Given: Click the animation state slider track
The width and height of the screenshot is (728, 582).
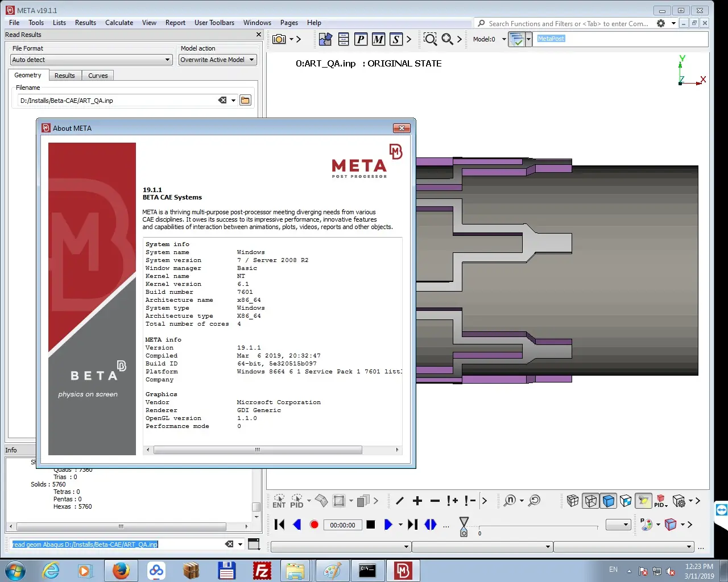Looking at the screenshot, I should [538, 527].
